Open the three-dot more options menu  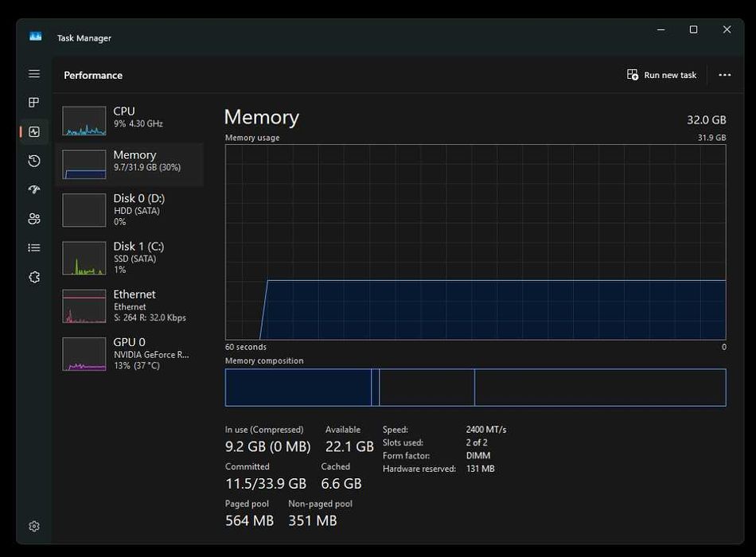[724, 75]
